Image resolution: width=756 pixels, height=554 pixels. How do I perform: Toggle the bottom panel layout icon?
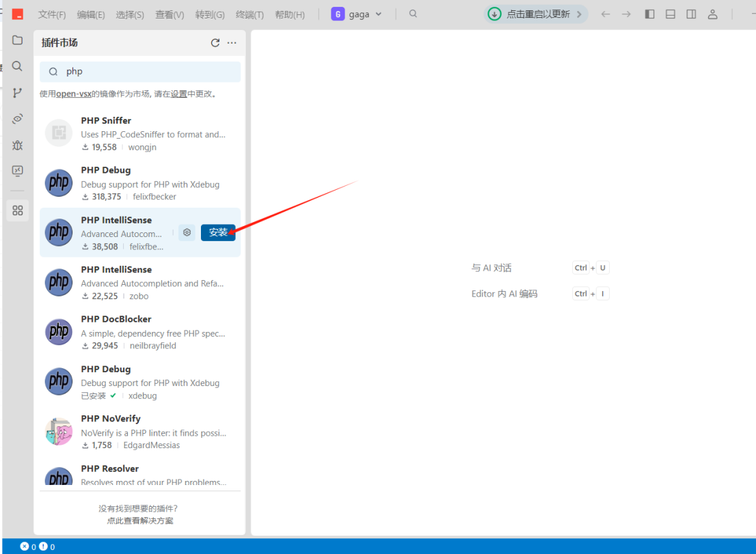pos(671,14)
